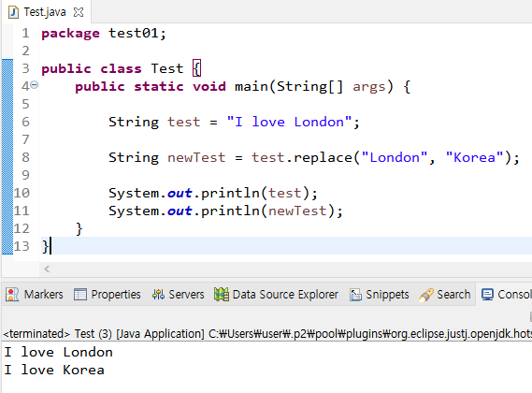The height and width of the screenshot is (393, 532).
Task: Switch to the Data Source Explorer tab
Action: click(x=276, y=295)
